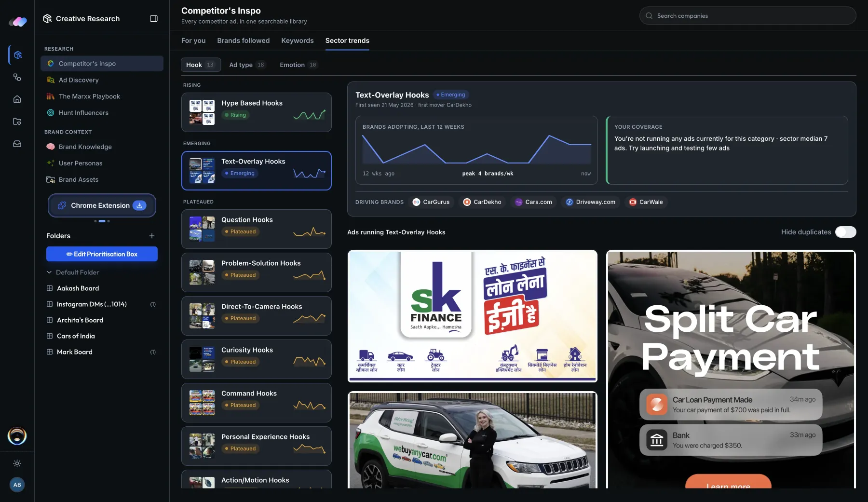The height and width of the screenshot is (502, 868).
Task: Open the Creative Research rail icon
Action: 17,55
